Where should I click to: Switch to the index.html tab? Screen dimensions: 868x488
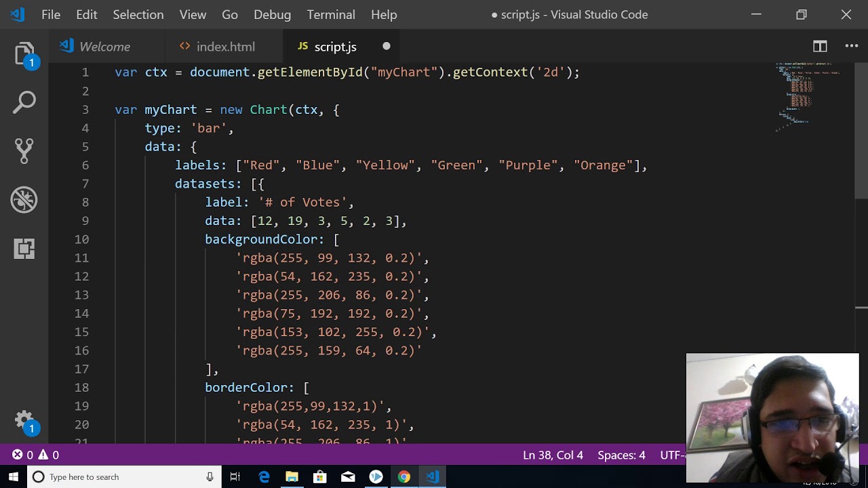(x=225, y=47)
